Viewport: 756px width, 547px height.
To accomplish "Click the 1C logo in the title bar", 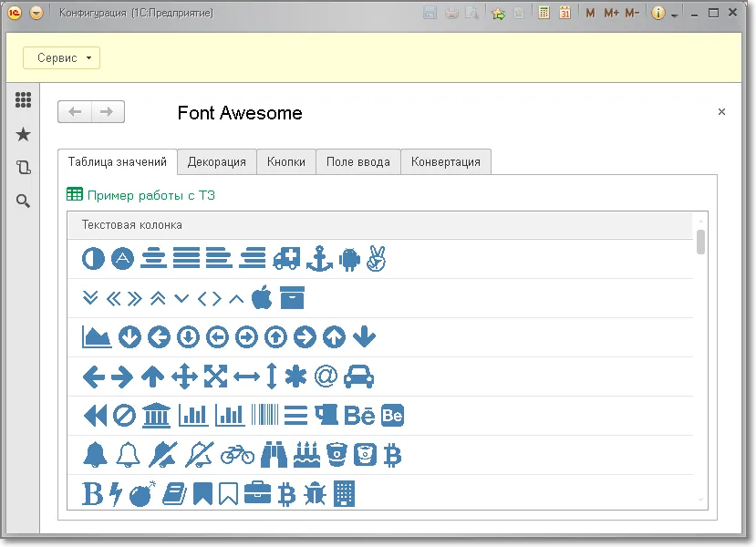I will point(15,13).
